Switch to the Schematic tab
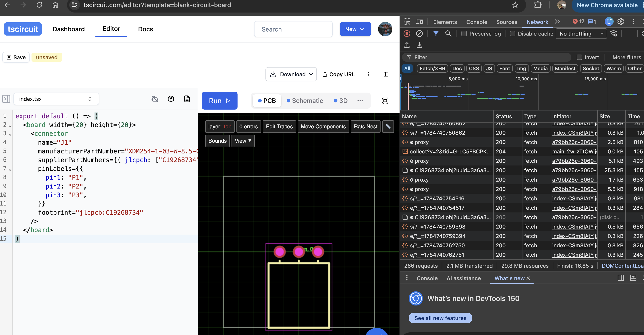Image resolution: width=644 pixels, height=335 pixels. point(305,101)
